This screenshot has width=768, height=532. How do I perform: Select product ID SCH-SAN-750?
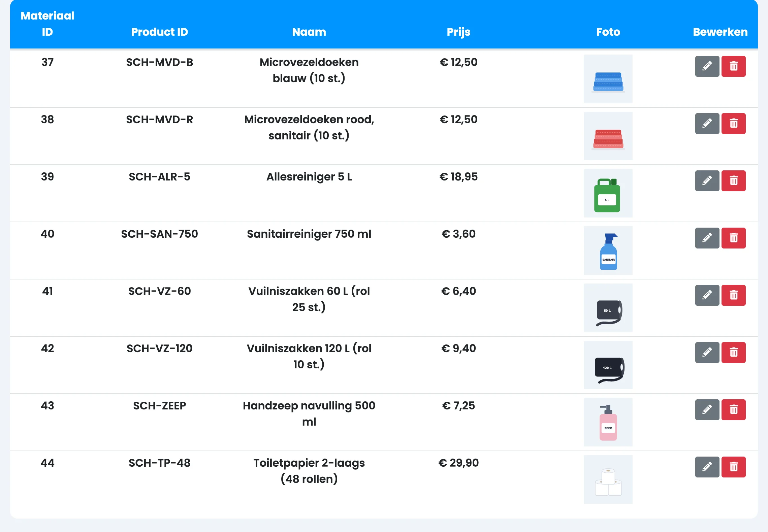(160, 234)
